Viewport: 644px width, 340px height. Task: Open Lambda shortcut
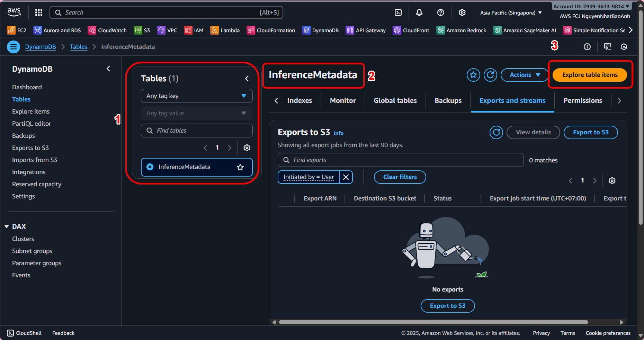point(225,30)
